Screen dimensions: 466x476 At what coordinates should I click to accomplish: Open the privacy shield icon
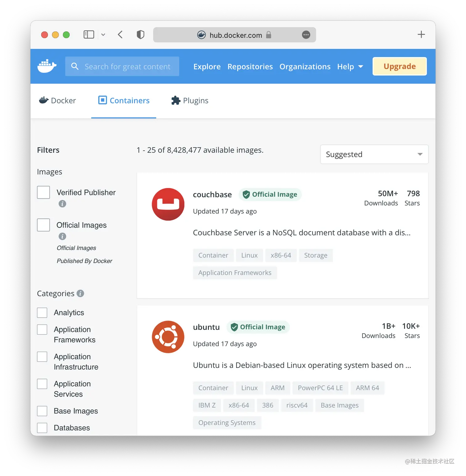(x=141, y=35)
